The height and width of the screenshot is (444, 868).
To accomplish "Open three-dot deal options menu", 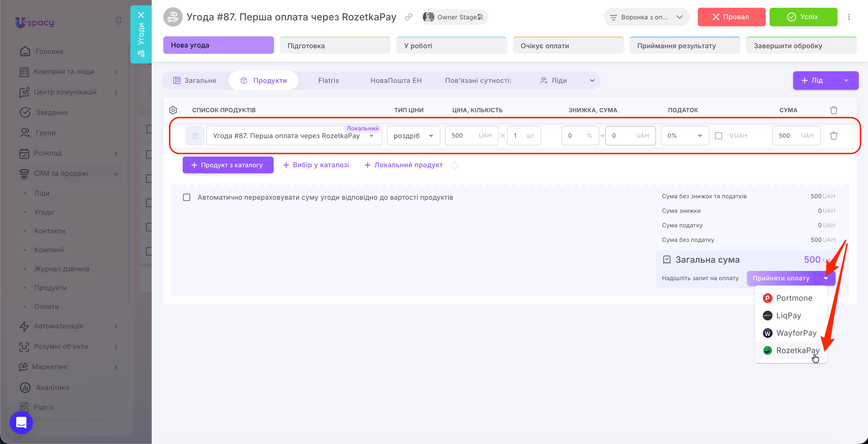I will click(849, 17).
